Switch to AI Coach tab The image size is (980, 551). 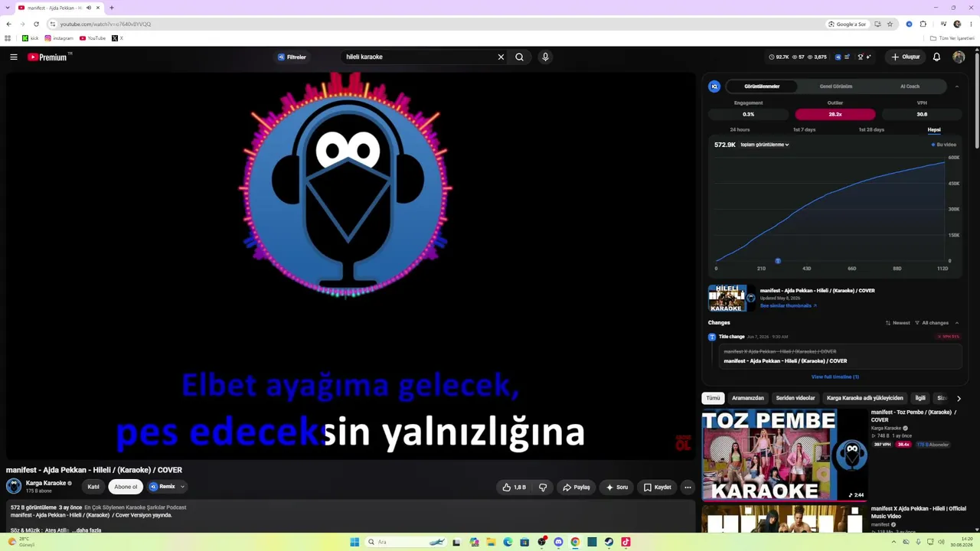[x=910, y=86]
